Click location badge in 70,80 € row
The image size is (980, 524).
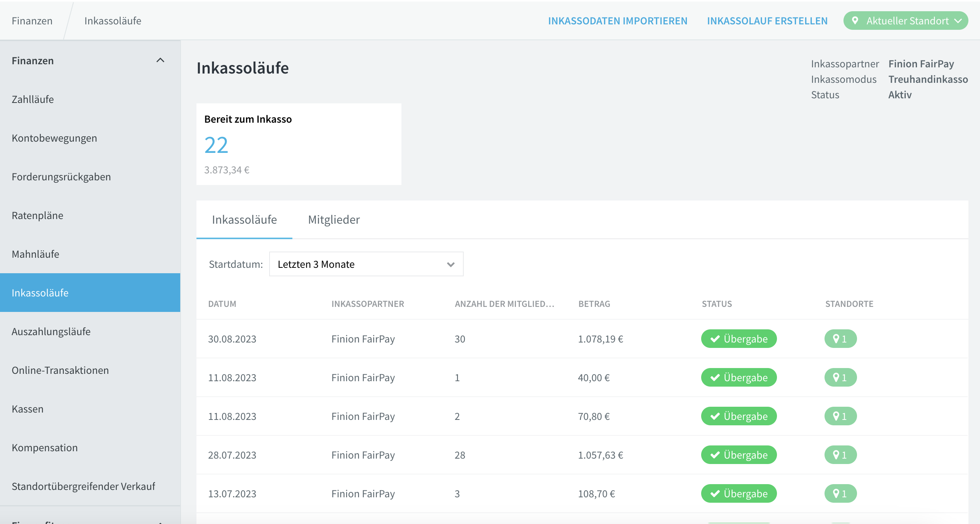coord(840,416)
